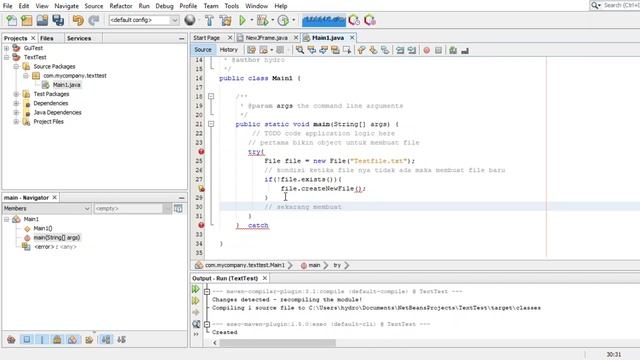The width and height of the screenshot is (640, 360).
Task: Toggle Rectangular Selection in editor toolbar
Action: (x=347, y=50)
